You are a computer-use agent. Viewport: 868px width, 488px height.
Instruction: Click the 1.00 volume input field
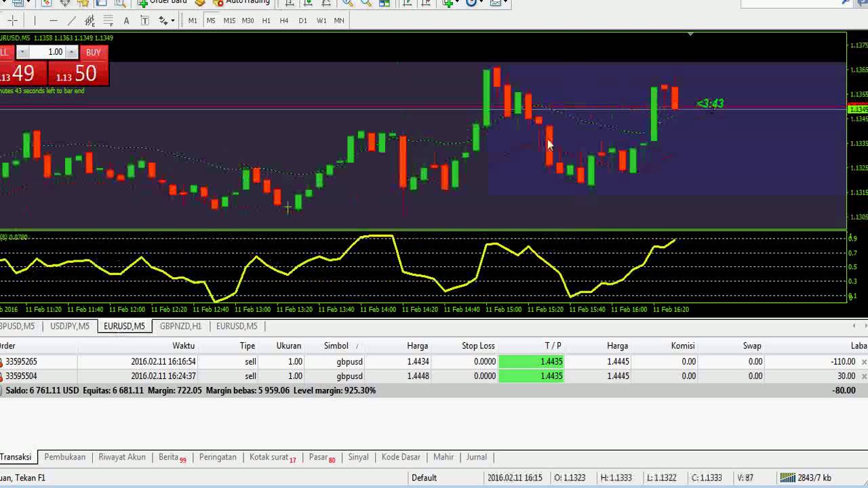click(x=47, y=52)
